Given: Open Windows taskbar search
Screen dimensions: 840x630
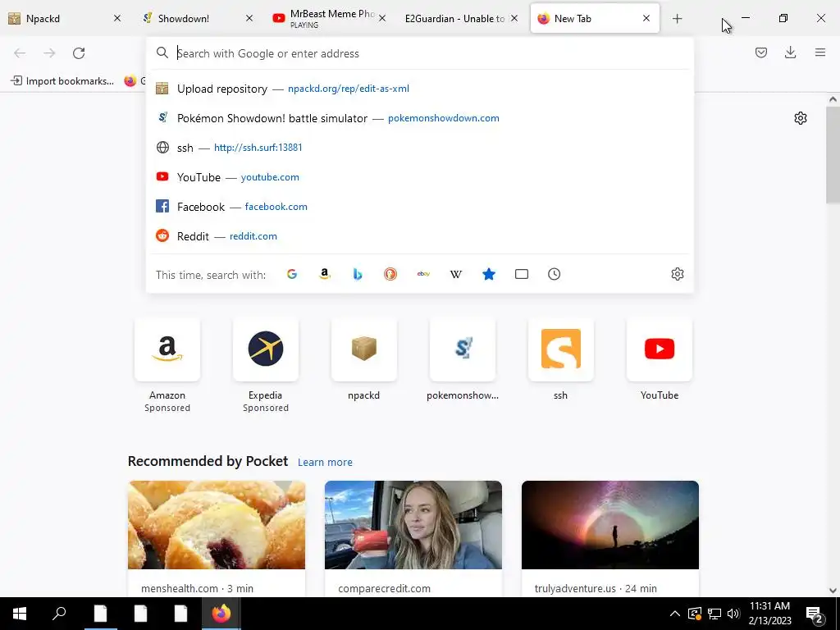Looking at the screenshot, I should (59, 614).
